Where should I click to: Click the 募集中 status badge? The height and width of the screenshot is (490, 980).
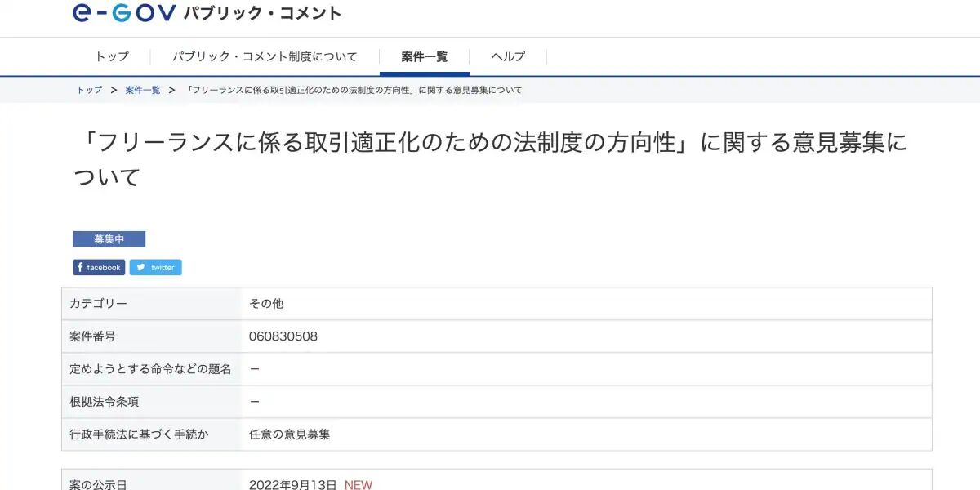click(109, 239)
